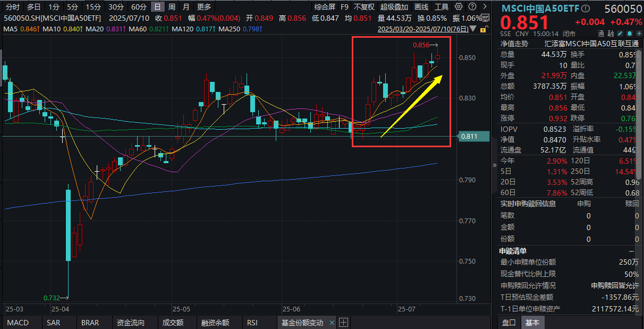Open the 基础 tab at bottom right
Image resolution: width=644 pixels, height=329 pixels.
(x=532, y=322)
